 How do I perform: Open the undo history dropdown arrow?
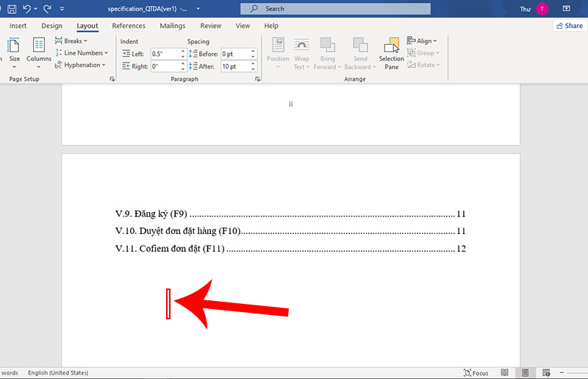click(x=35, y=9)
